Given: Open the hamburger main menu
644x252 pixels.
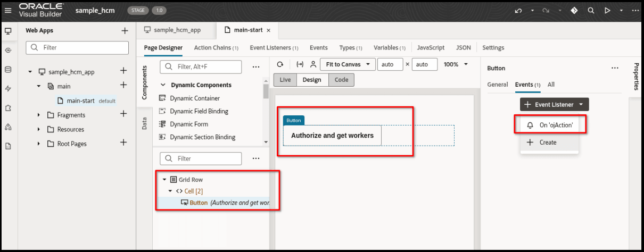Looking at the screenshot, I should (x=8, y=11).
